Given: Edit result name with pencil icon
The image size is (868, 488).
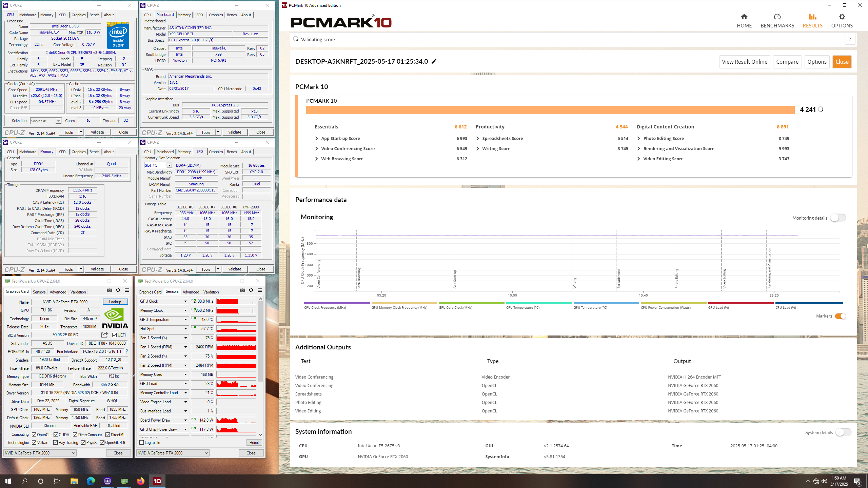Looking at the screenshot, I should point(434,61).
